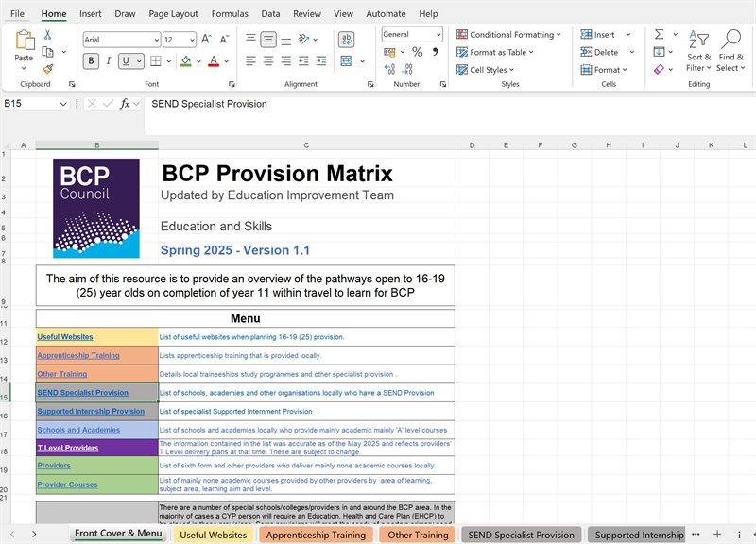Follow the Supported Internship Provision link
The height and width of the screenshot is (544, 756).
(91, 412)
